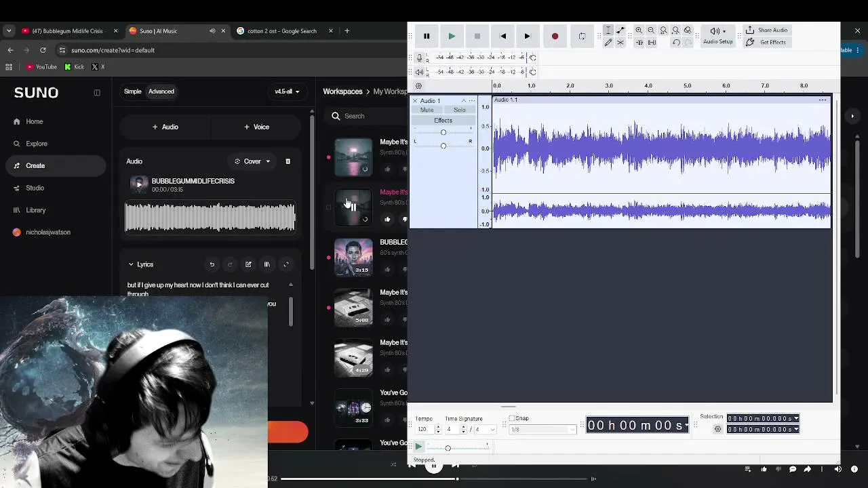Viewport: 868px width, 488px height.
Task: Switch to the cotton 2 ost Google tab
Action: (x=284, y=30)
